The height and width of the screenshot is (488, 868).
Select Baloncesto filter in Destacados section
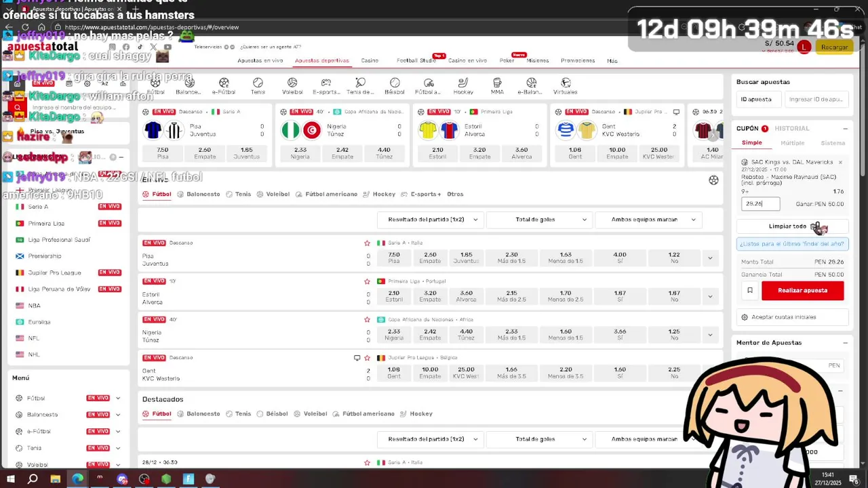point(199,413)
